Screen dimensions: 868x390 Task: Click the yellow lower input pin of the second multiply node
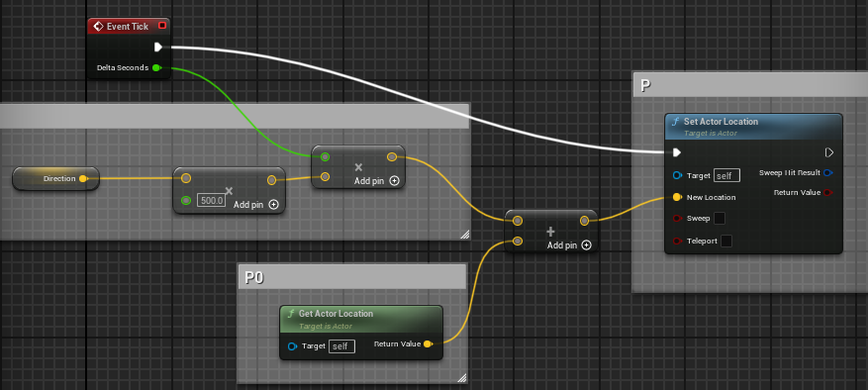point(325,177)
